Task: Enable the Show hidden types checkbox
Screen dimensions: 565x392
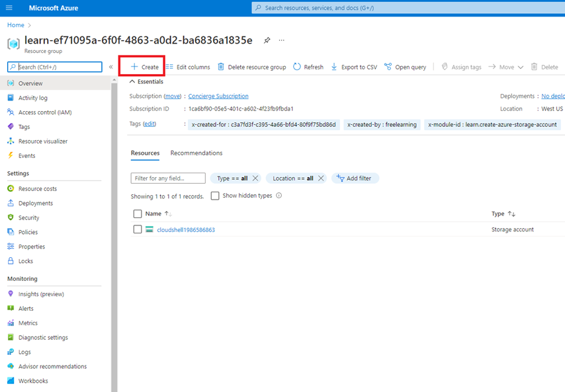Action: tap(215, 196)
